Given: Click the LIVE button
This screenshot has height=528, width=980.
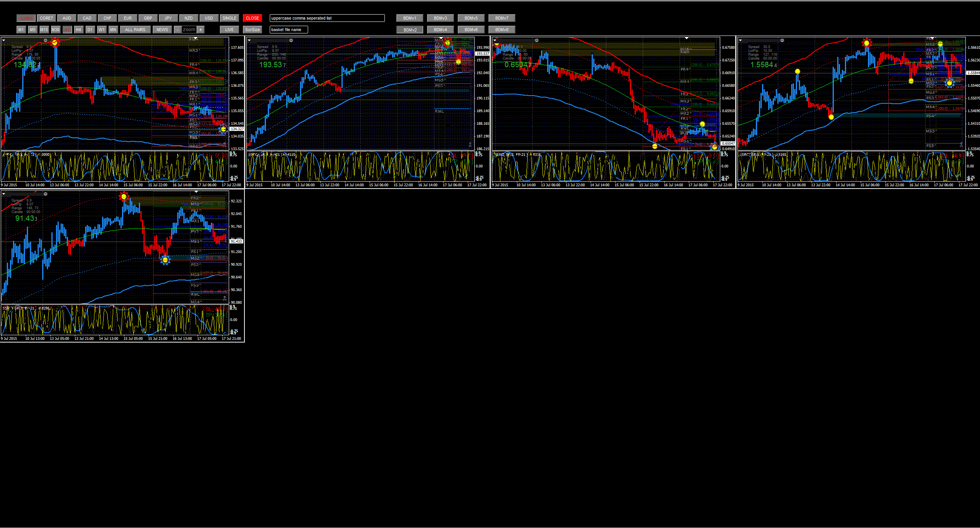Looking at the screenshot, I should point(229,30).
